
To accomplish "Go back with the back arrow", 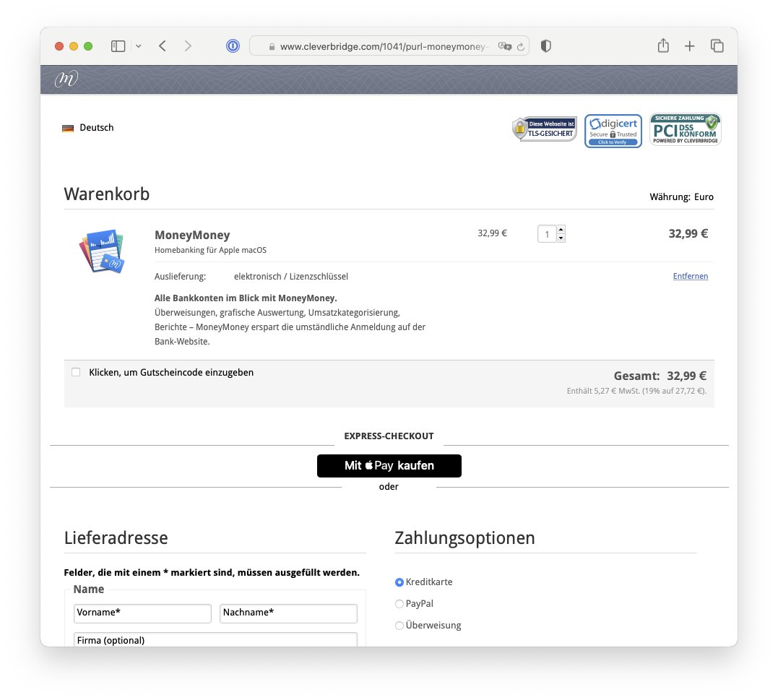I will click(x=163, y=46).
